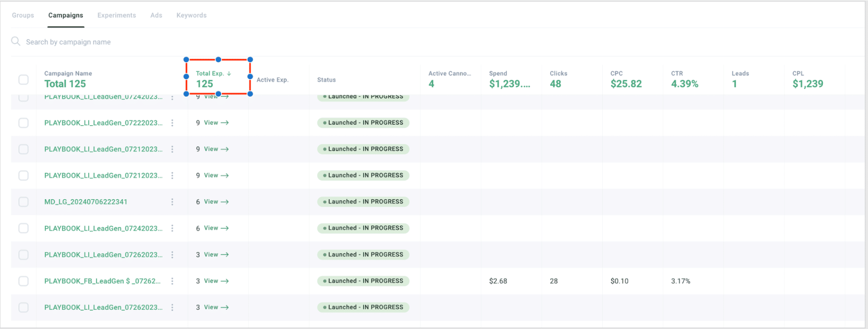Click status badge of PLAYBOOK_LI_LeadGen_07222023 row
Screen dimensions: 868x329
click(x=363, y=123)
